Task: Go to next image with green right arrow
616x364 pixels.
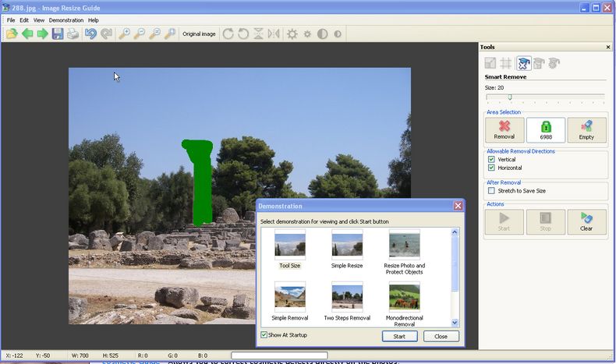Action: click(x=42, y=34)
